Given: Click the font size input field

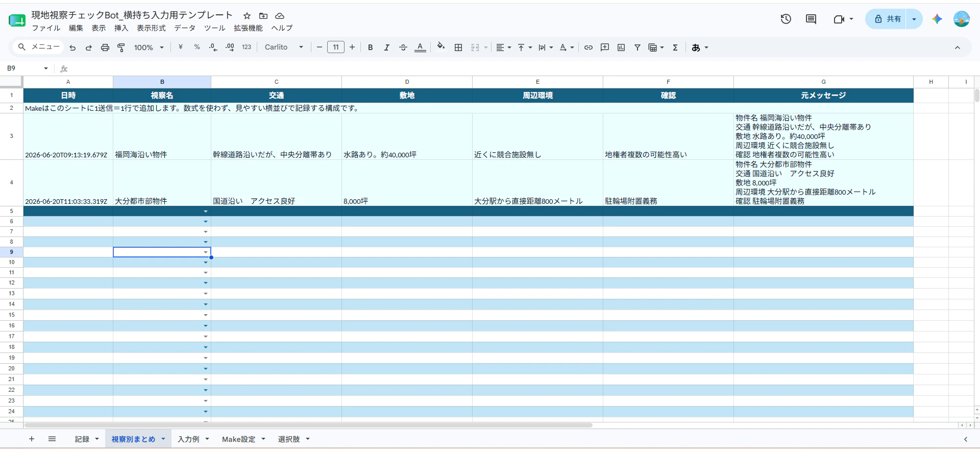Looking at the screenshot, I should (336, 48).
